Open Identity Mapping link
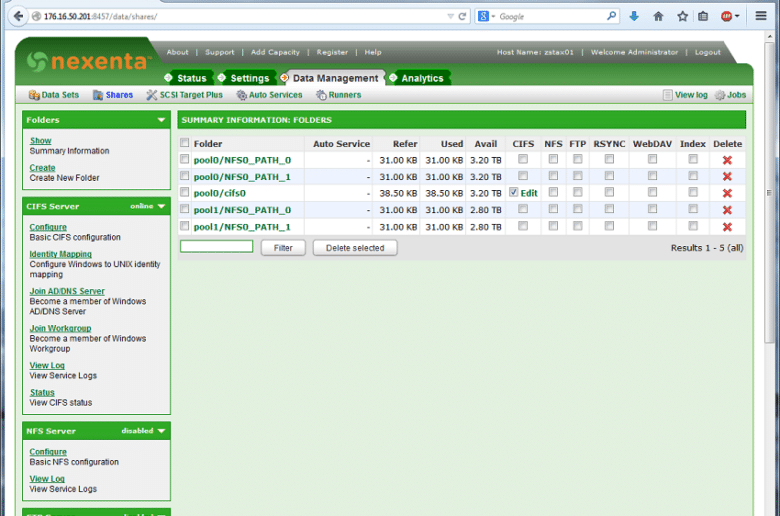780x516 pixels. (61, 254)
